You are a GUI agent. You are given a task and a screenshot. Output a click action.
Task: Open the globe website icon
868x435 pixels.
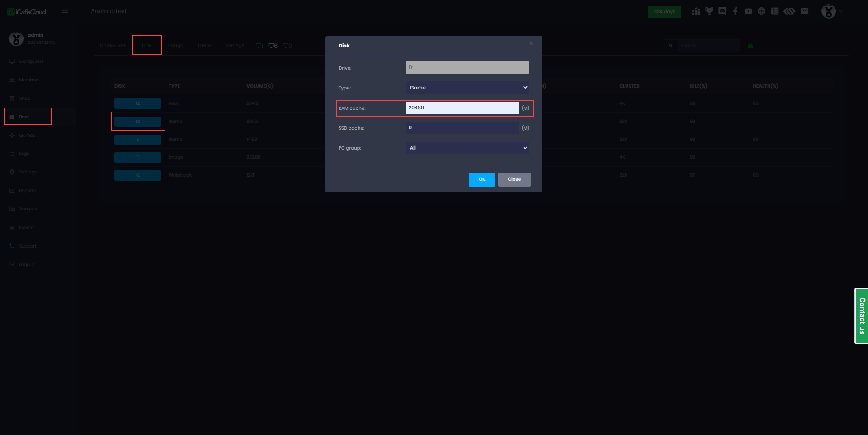[762, 11]
